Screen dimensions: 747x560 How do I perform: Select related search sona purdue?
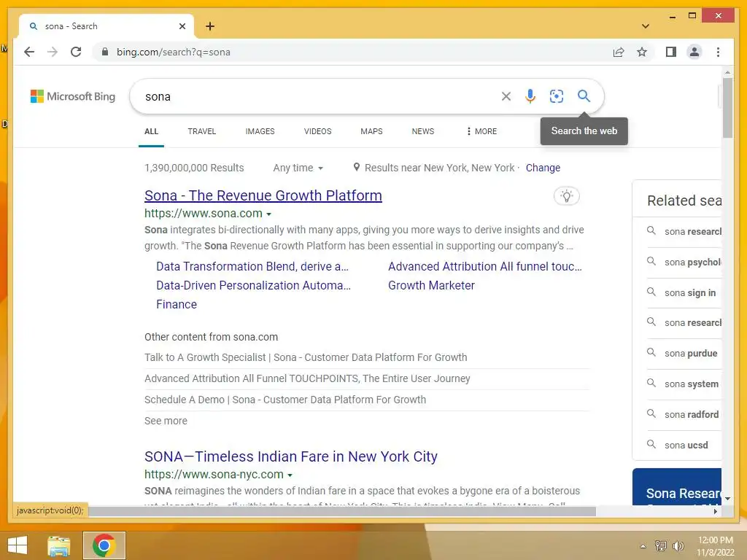684,353
